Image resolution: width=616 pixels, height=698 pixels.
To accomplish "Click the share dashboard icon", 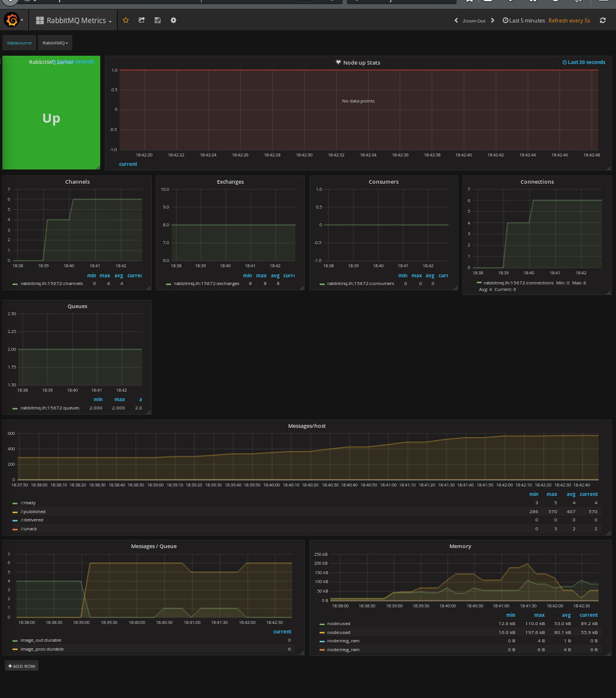I will [142, 20].
